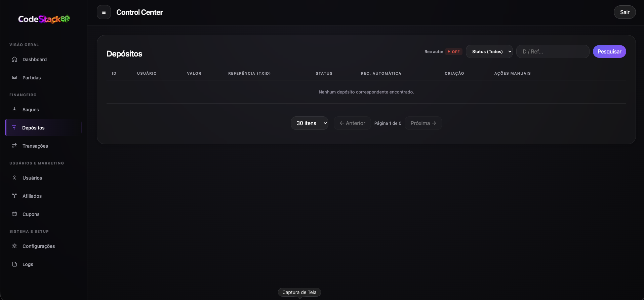Click the Cupons ticket icon
This screenshot has height=300, width=644.
14,214
